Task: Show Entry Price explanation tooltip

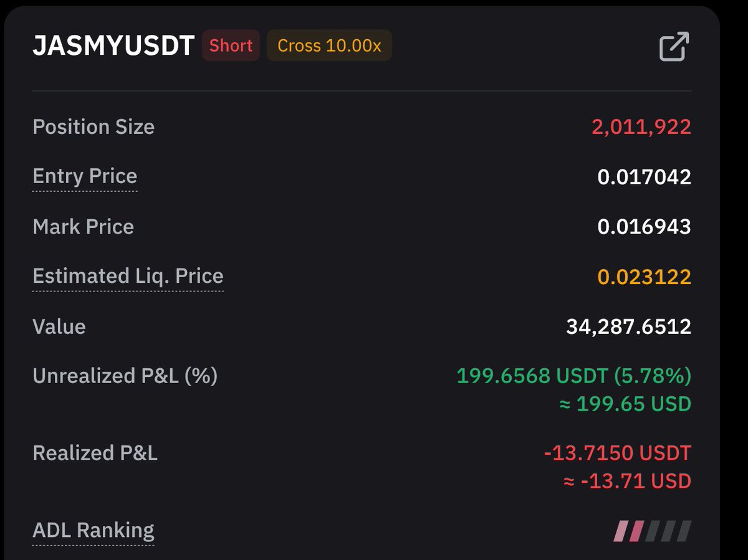Action: (x=85, y=176)
